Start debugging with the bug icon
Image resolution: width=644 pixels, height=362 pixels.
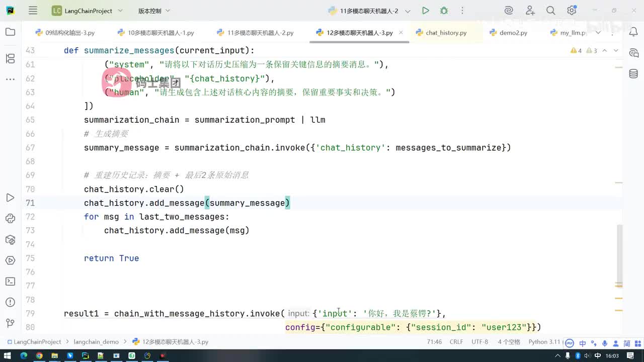click(444, 11)
